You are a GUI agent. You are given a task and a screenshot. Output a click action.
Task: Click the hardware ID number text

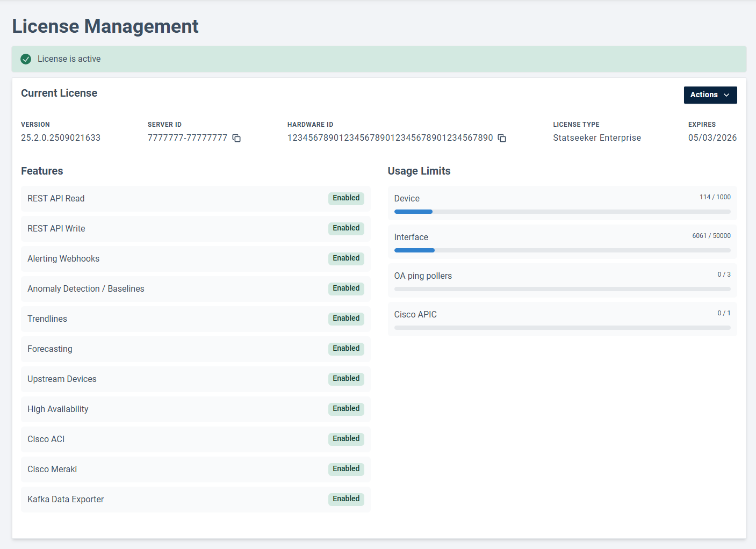point(390,138)
